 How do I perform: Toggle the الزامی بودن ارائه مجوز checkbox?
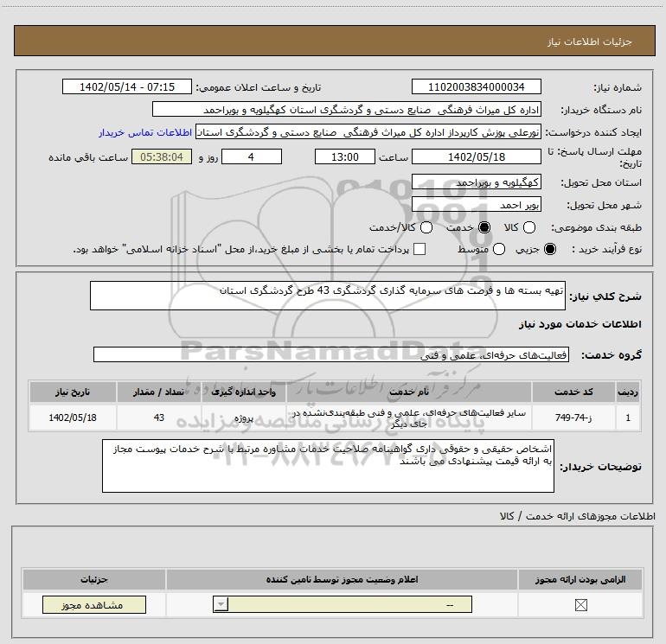click(x=580, y=605)
